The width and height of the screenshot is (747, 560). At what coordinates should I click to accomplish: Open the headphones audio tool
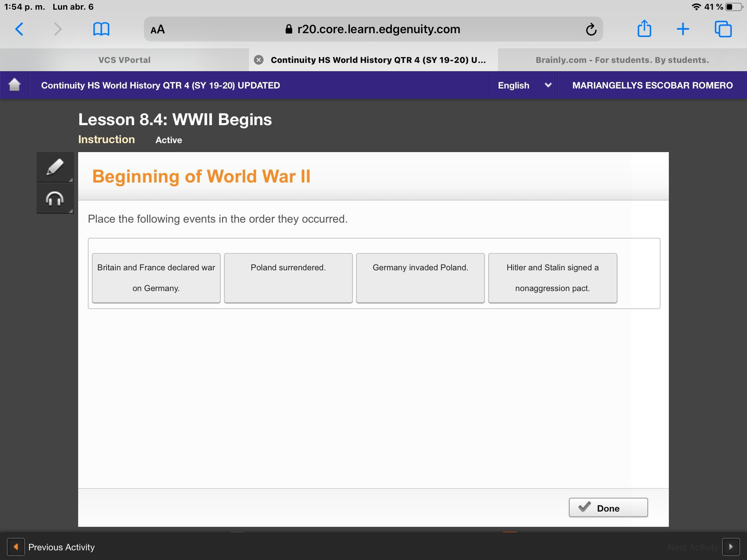coord(55,199)
